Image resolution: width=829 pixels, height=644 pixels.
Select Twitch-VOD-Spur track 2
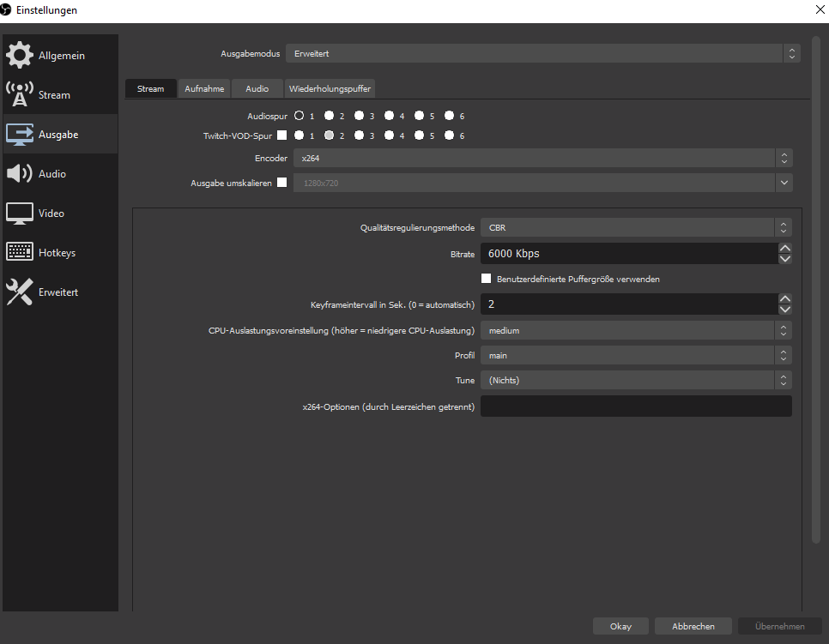click(x=329, y=135)
